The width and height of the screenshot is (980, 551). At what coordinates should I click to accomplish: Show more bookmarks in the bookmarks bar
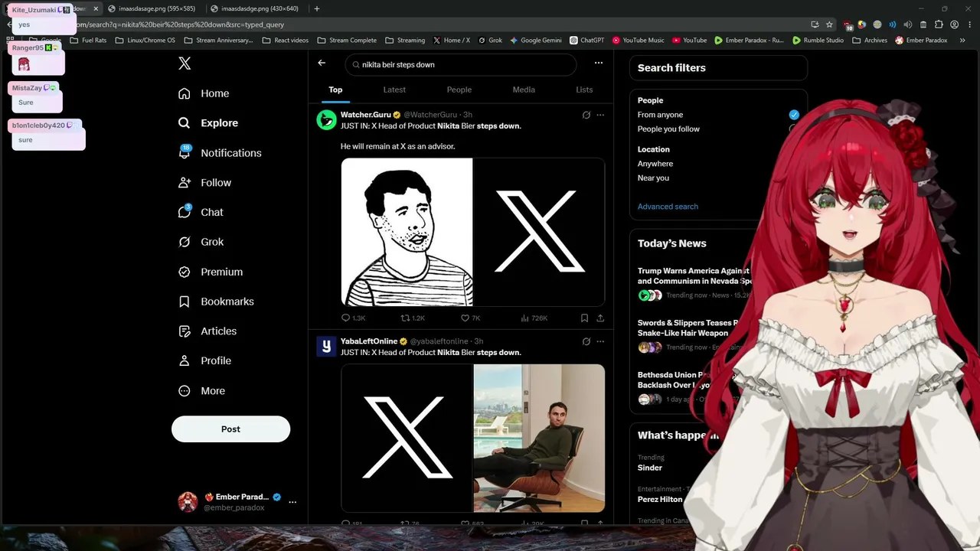tap(962, 41)
